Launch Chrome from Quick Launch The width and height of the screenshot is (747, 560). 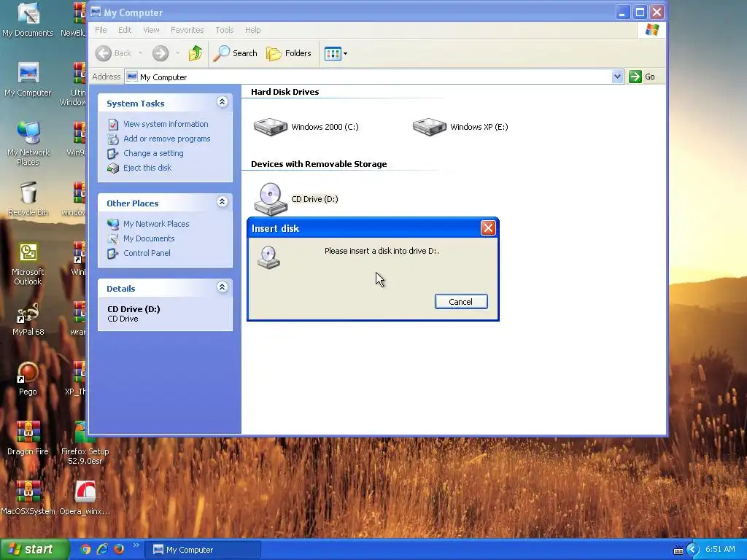[85, 550]
